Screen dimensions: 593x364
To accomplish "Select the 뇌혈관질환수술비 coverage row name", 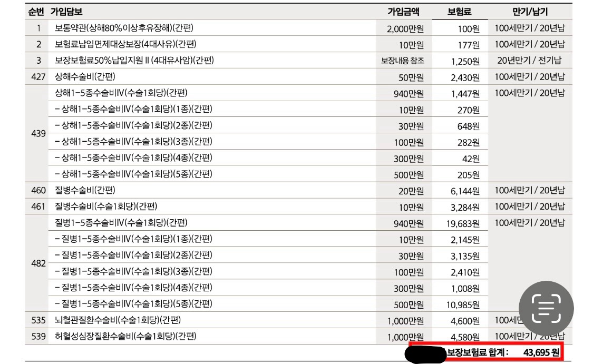I will pos(118,320).
